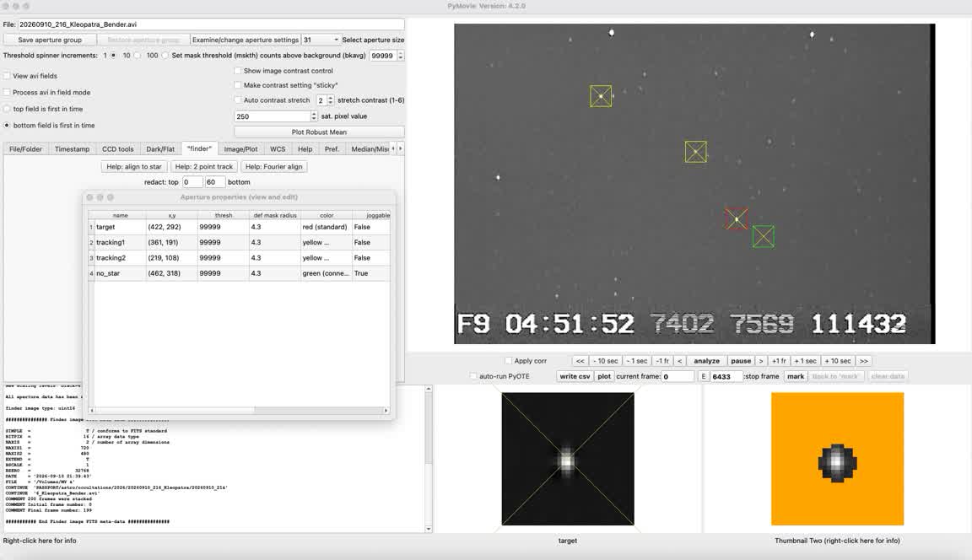Open the WCS tab
Image resolution: width=972 pixels, height=560 pixels.
pyautogui.click(x=278, y=149)
